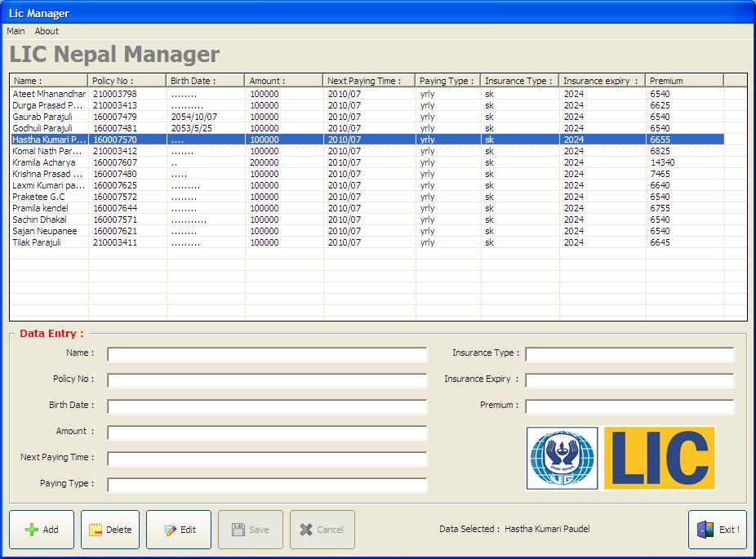Click birth date 2054/10/07
The height and width of the screenshot is (559, 756).
193,117
